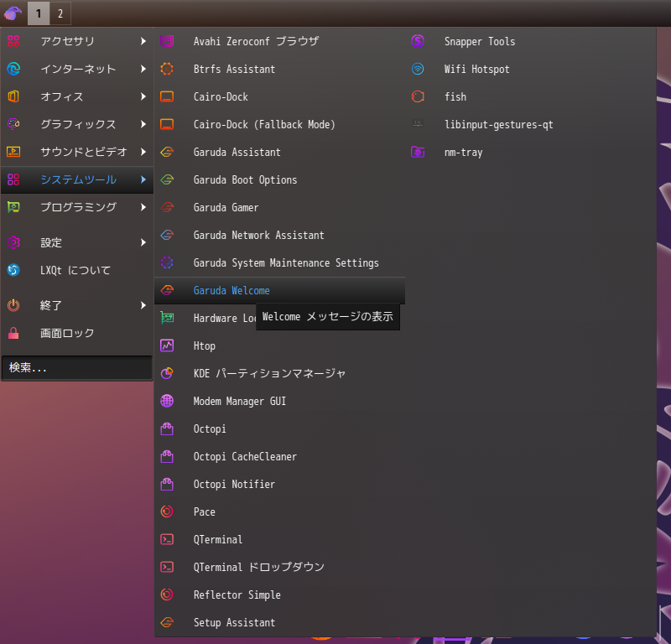Open the システムツール menu category

[77, 179]
